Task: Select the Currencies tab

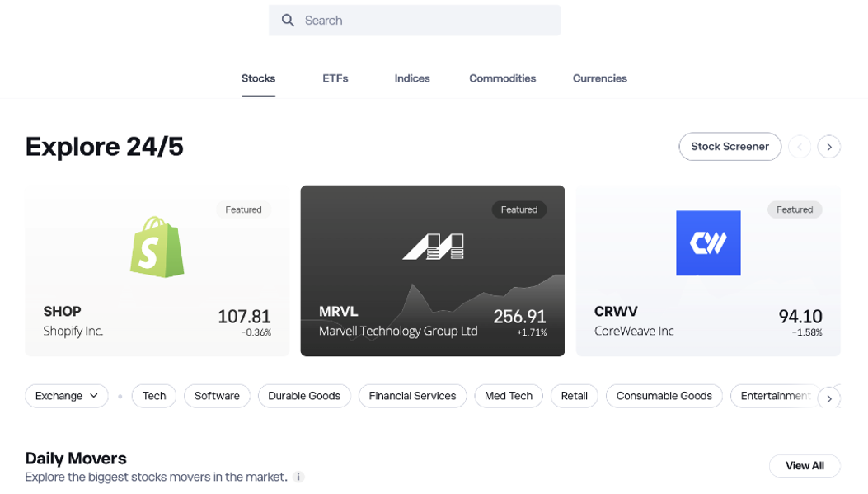Action: pos(600,78)
